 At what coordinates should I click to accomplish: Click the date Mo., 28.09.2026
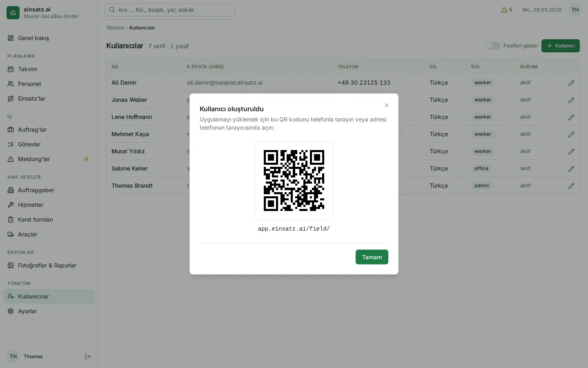coord(542,10)
